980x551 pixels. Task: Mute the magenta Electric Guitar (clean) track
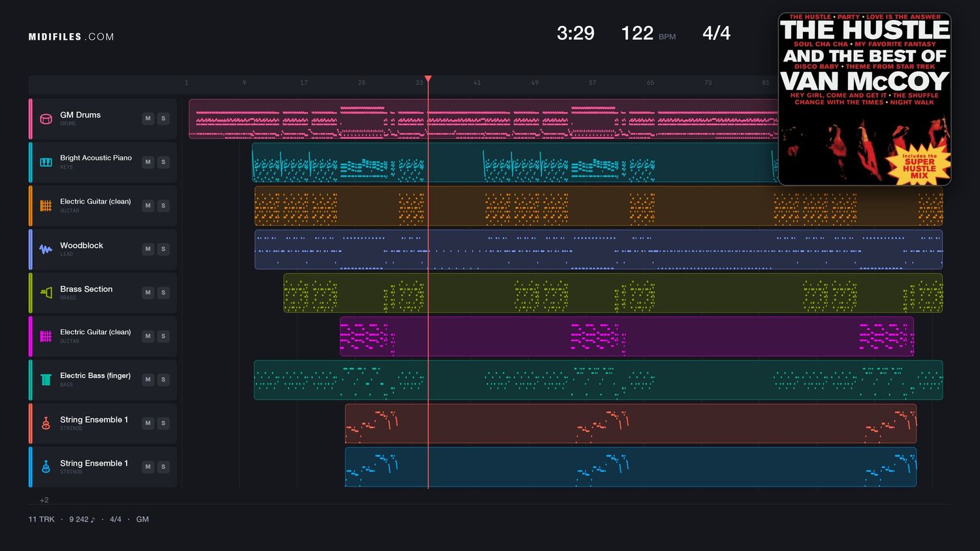coord(148,336)
